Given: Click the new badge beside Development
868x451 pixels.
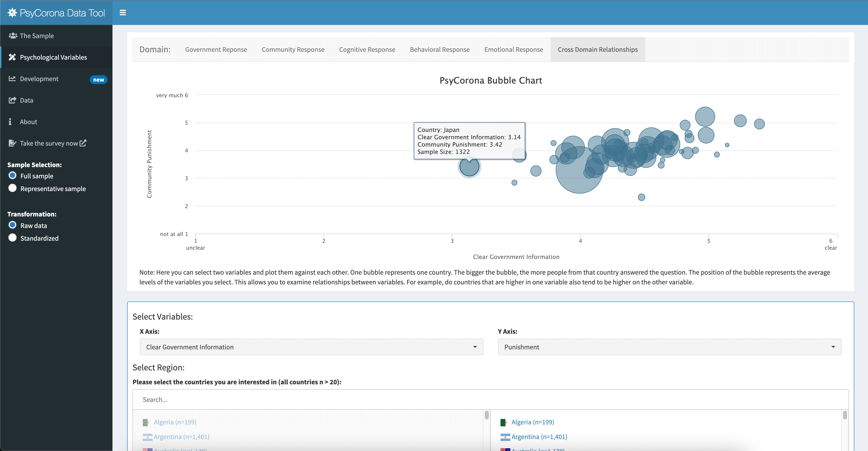Looking at the screenshot, I should 98,79.
